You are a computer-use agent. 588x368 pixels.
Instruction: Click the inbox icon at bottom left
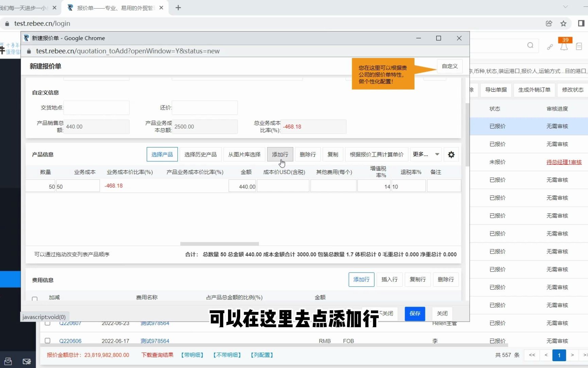(x=8, y=361)
